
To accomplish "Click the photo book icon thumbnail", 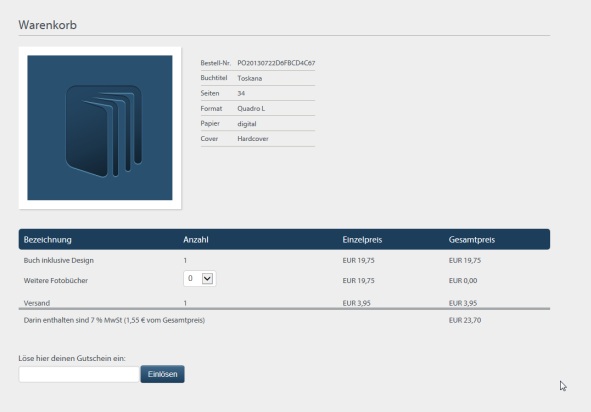I will (x=100, y=128).
